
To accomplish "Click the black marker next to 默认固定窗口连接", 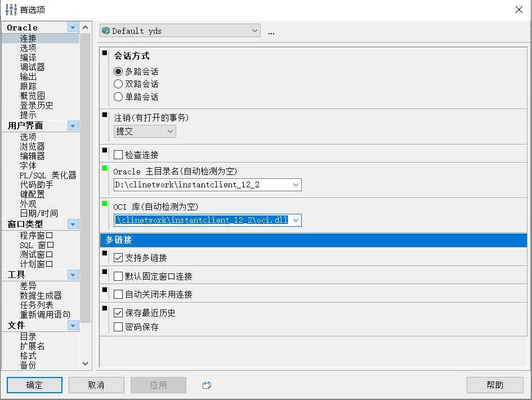I will (105, 272).
